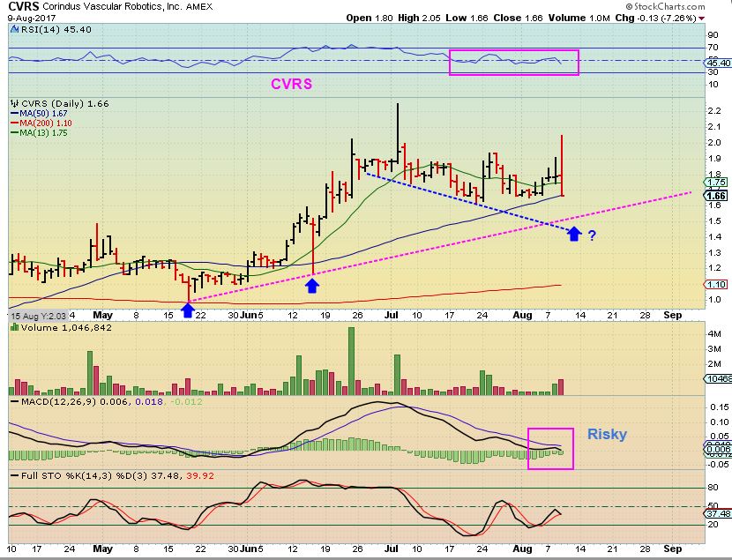Click the tallest green volume bar
The image size is (732, 560).
(x=352, y=362)
